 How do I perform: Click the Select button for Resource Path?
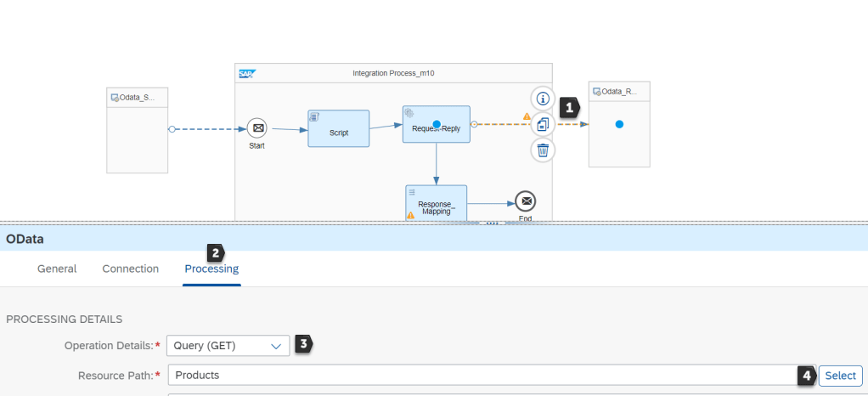click(x=840, y=376)
